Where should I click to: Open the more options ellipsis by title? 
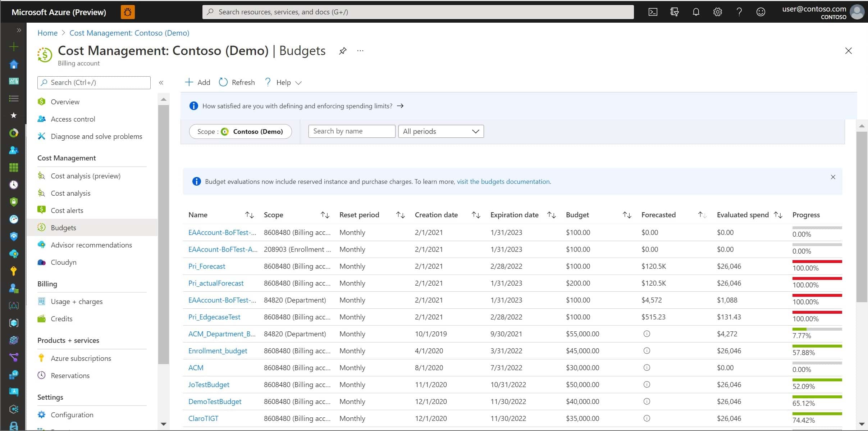(x=360, y=51)
